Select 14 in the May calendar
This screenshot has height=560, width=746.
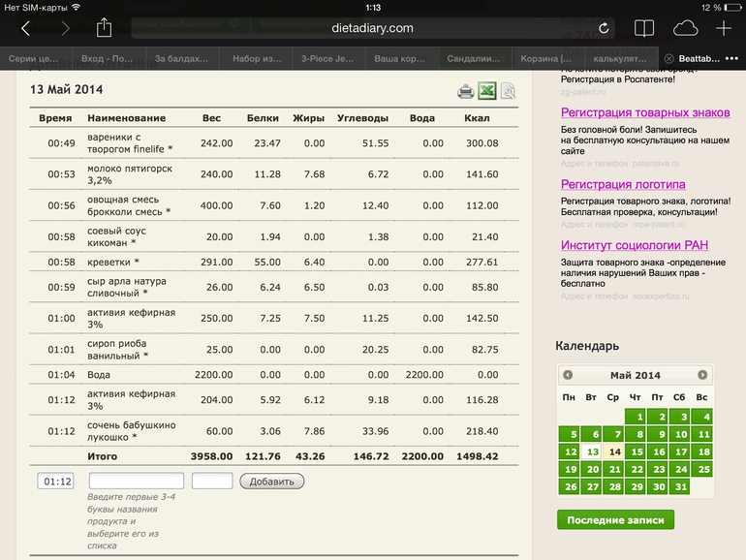(614, 452)
